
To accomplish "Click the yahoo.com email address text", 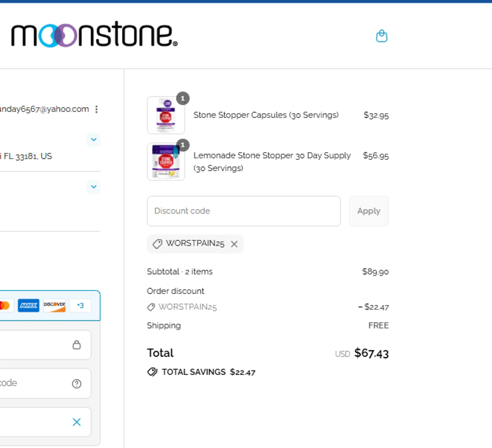I will 44,109.
